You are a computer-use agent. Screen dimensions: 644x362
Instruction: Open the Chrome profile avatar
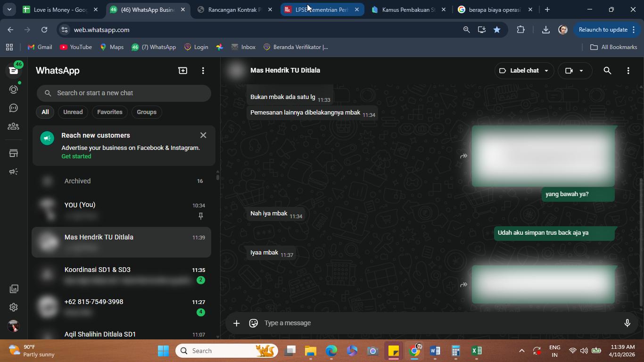coord(562,30)
